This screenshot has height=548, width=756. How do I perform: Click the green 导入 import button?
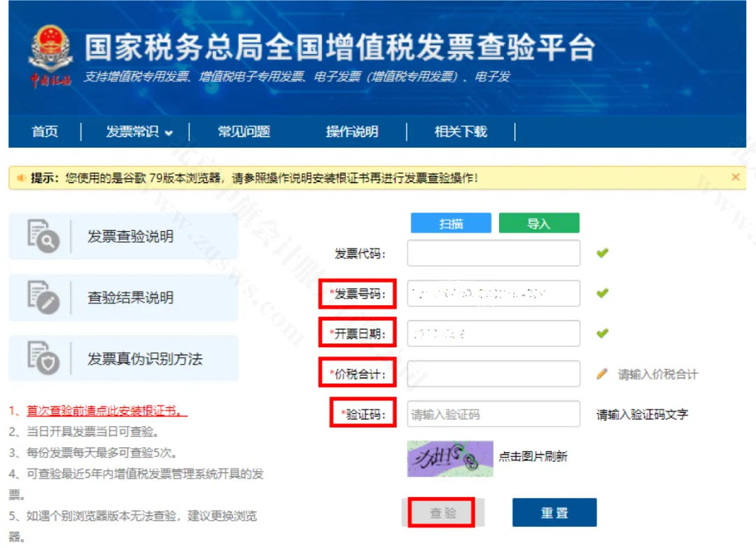coord(539,222)
